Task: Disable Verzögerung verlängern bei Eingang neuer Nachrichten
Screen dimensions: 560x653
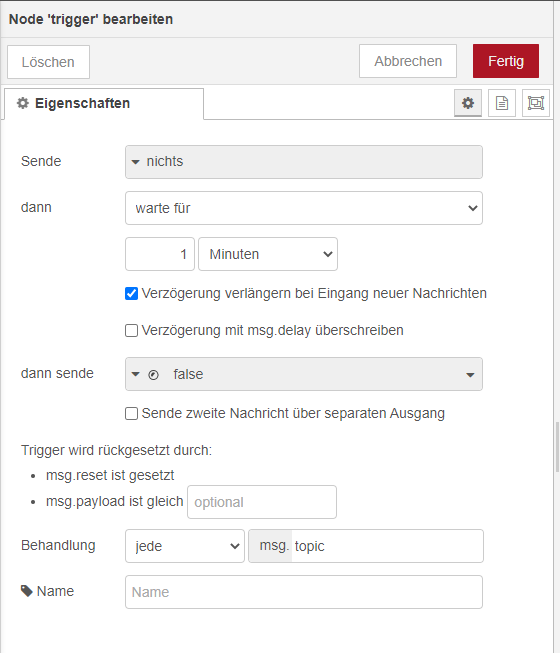Action: pos(132,294)
